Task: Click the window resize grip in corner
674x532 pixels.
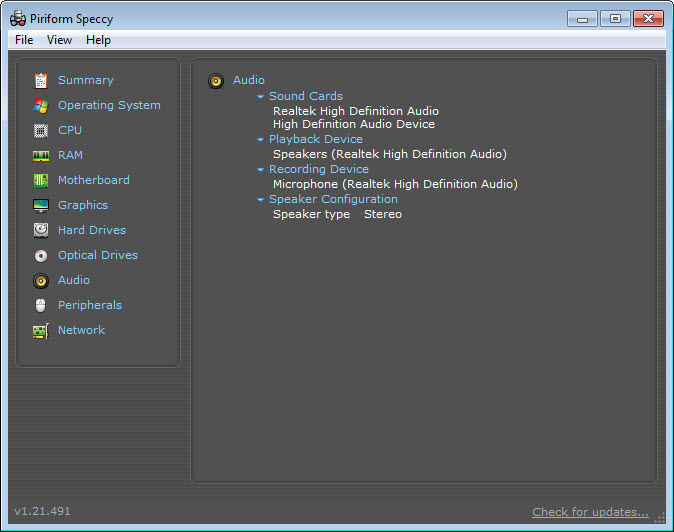Action: [x=660, y=518]
